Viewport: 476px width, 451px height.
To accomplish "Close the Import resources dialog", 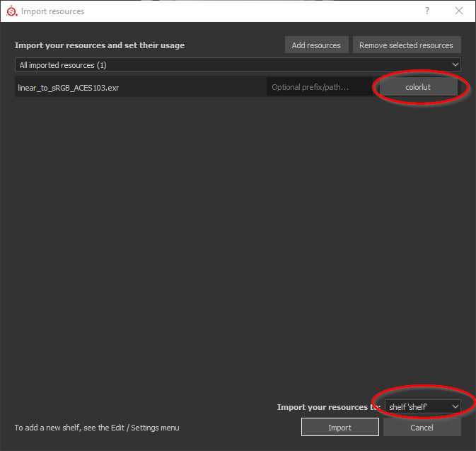I will pos(459,11).
